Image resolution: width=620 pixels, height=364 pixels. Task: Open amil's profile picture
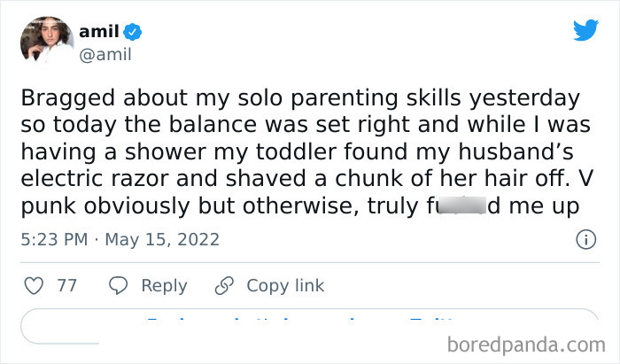pyautogui.click(x=45, y=41)
